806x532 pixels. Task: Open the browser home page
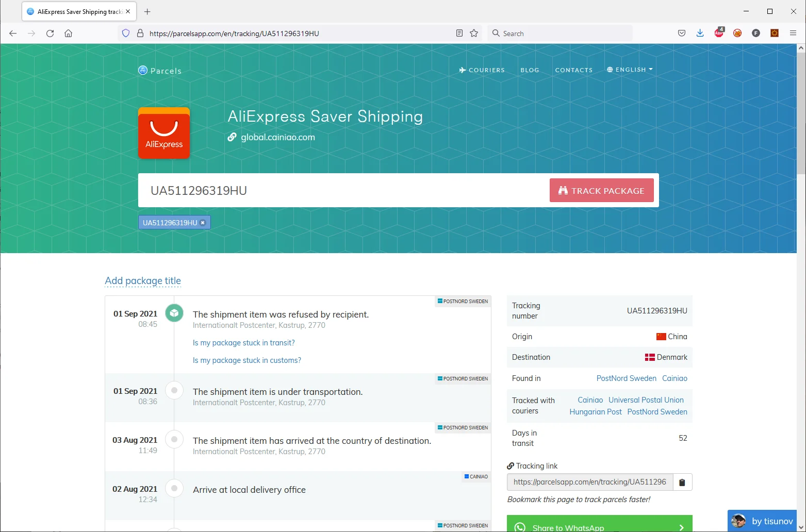[x=68, y=34]
